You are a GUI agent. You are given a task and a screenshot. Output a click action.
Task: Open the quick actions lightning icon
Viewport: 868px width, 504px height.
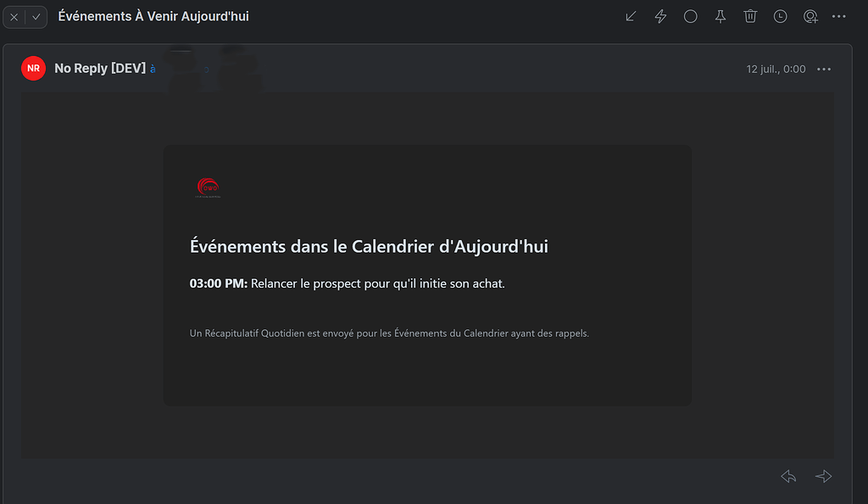[x=660, y=15]
